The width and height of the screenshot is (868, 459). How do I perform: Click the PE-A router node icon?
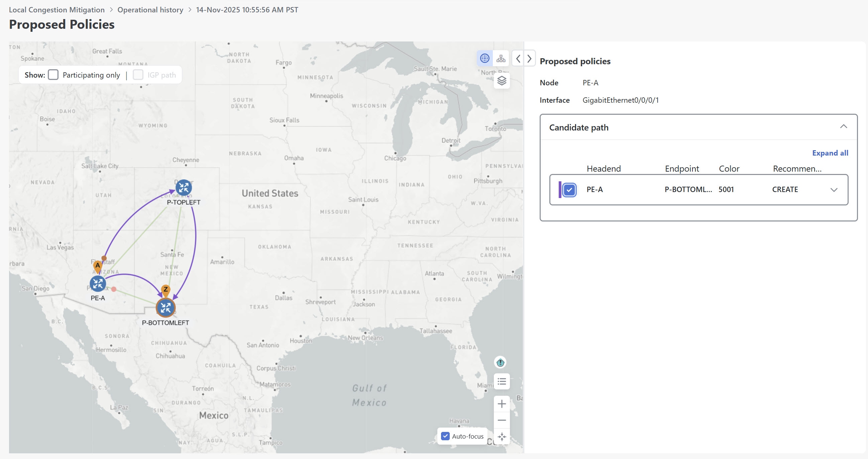[98, 284]
